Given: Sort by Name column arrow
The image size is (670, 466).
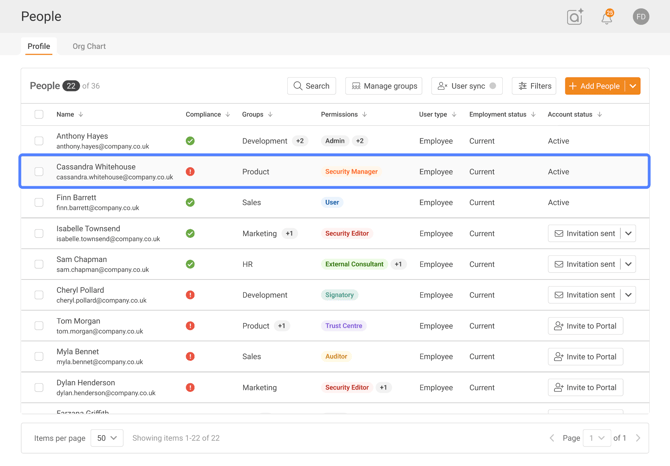Looking at the screenshot, I should pos(81,115).
